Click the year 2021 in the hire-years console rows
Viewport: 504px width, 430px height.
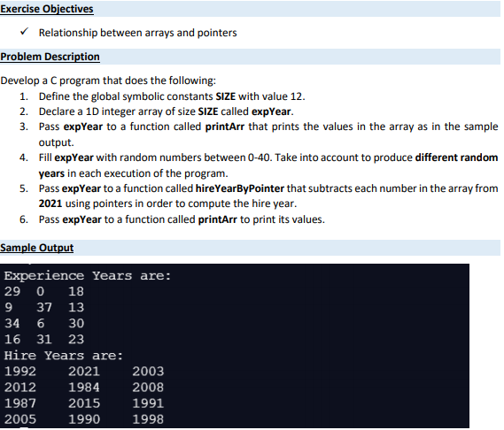[84, 372]
